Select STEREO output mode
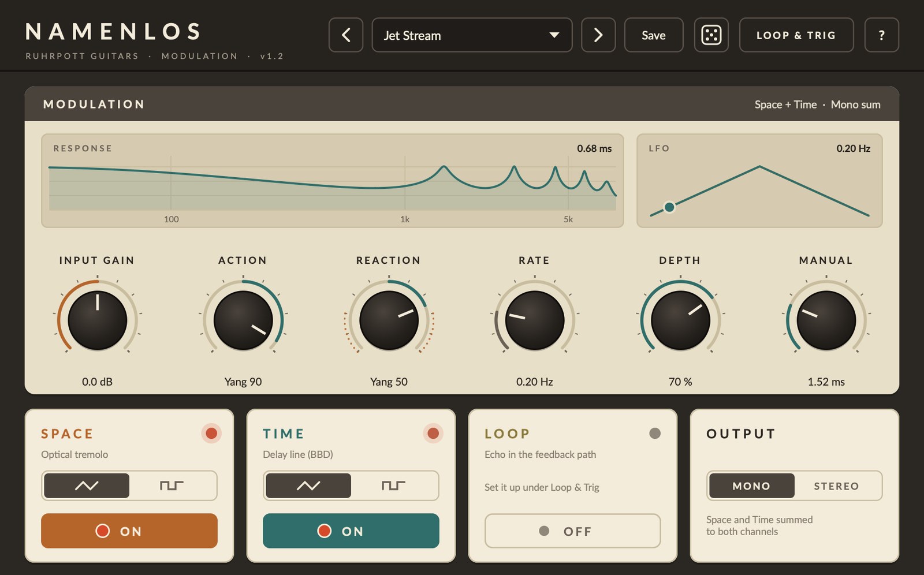Screen dimensions: 924x575 837,486
